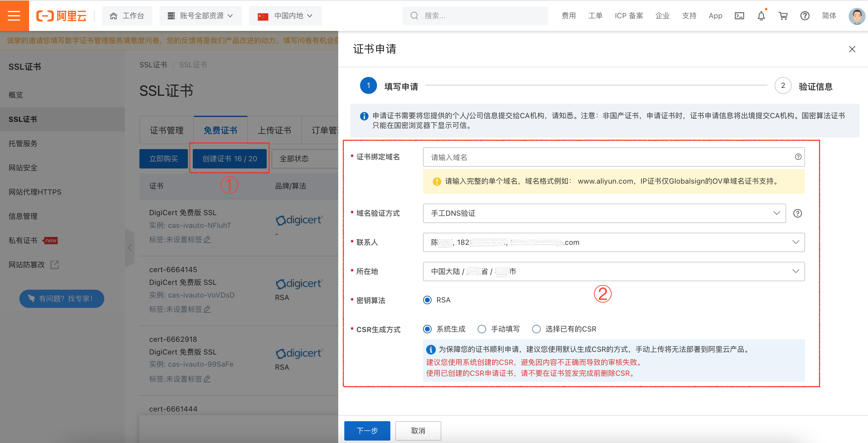Open the 联系人 dropdown
This screenshot has height=443, width=868.
pos(614,242)
